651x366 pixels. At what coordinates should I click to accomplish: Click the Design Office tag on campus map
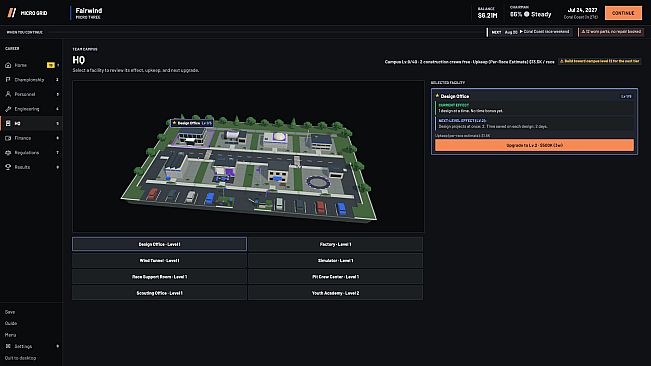click(192, 123)
